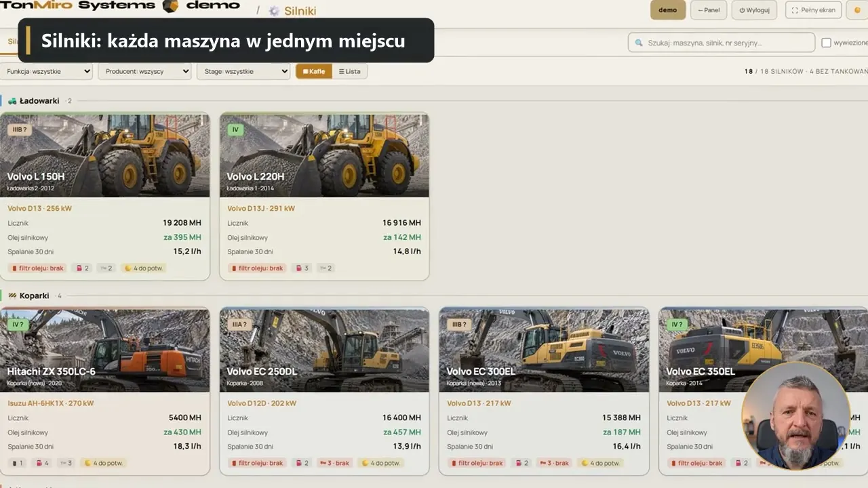Open the Funkcja: wszystkie dropdown
The height and width of the screenshot is (488, 868).
tap(46, 71)
